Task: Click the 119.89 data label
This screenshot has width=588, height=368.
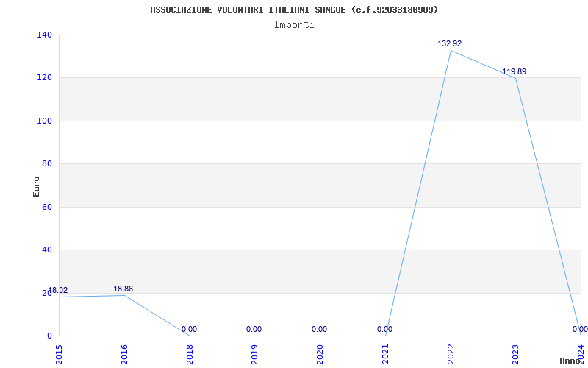Action: [x=514, y=71]
